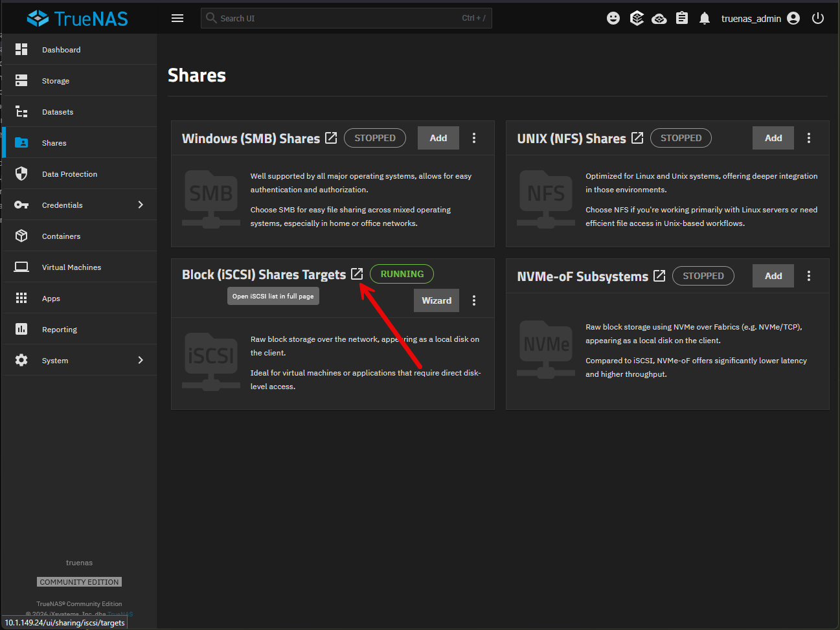Click the Containers cube icon
The image size is (840, 630).
click(21, 236)
